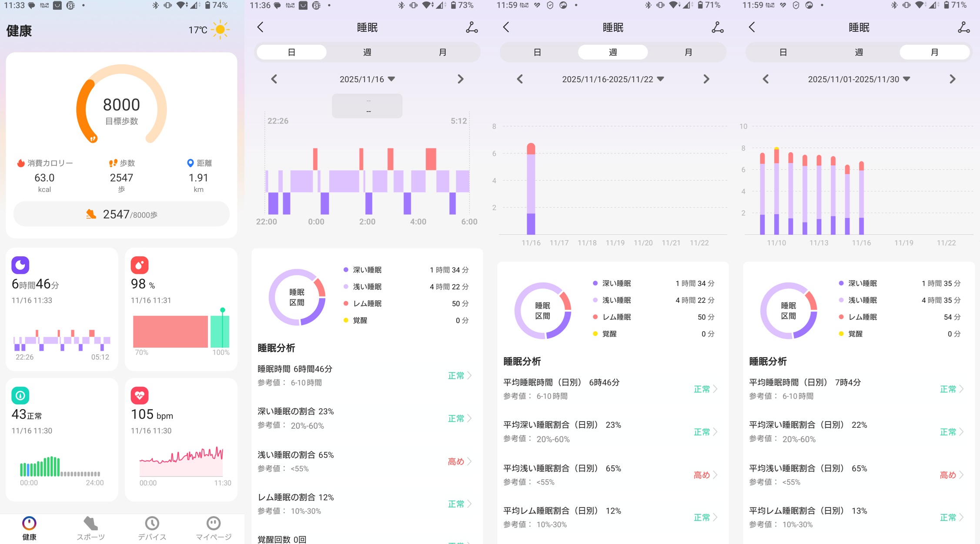The height and width of the screenshot is (544, 980).
Task: Select the 月 segment on daily sleep screen
Action: coord(442,52)
